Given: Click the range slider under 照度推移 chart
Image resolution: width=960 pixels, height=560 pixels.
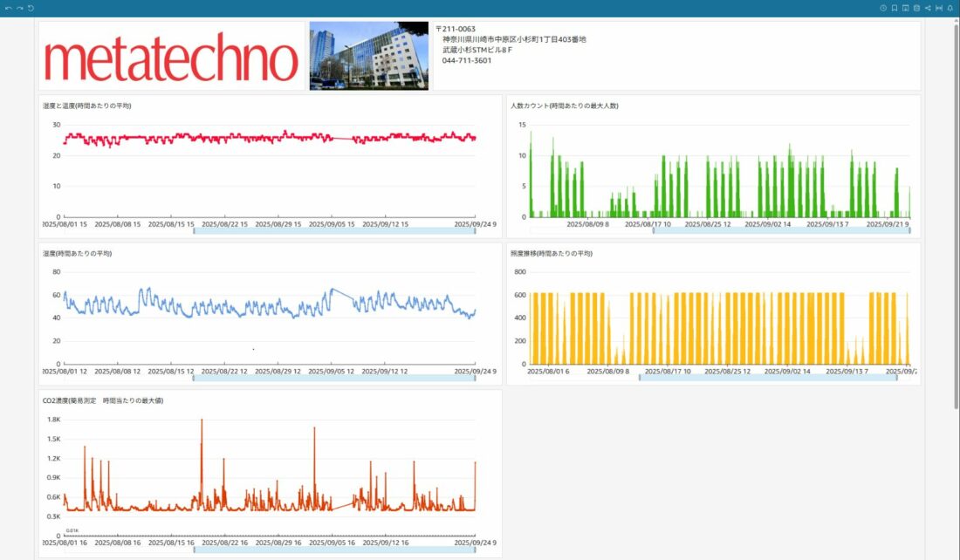Looking at the screenshot, I should click(768, 379).
